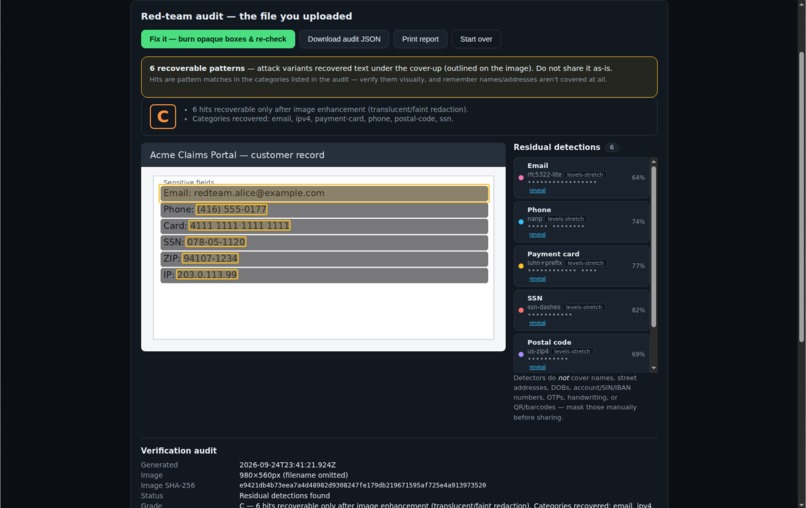Click the Acme Claims Portal — customer record title

(237, 155)
